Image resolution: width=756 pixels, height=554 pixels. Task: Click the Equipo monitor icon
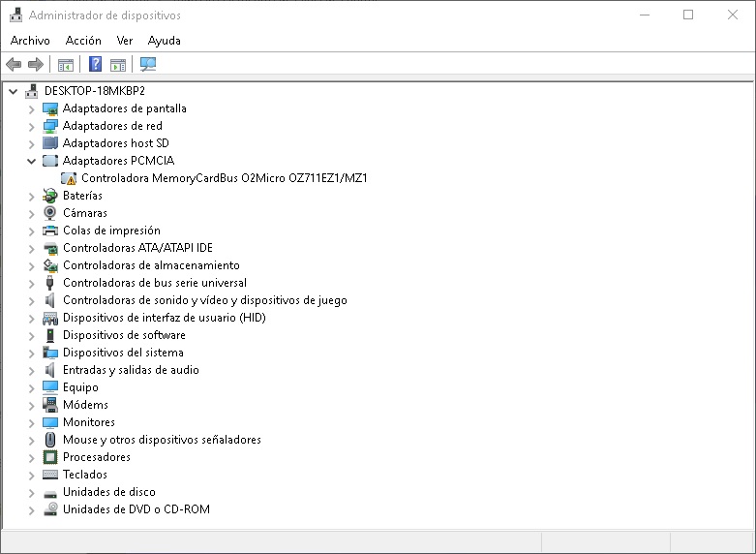[50, 387]
